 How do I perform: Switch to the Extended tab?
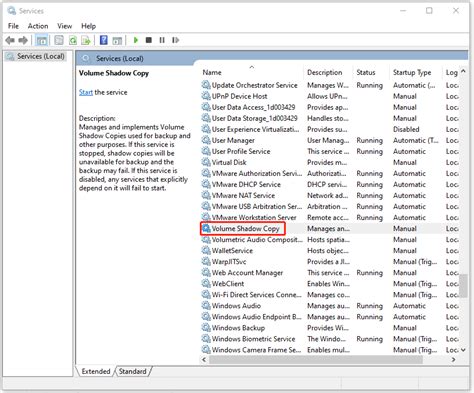coord(96,371)
